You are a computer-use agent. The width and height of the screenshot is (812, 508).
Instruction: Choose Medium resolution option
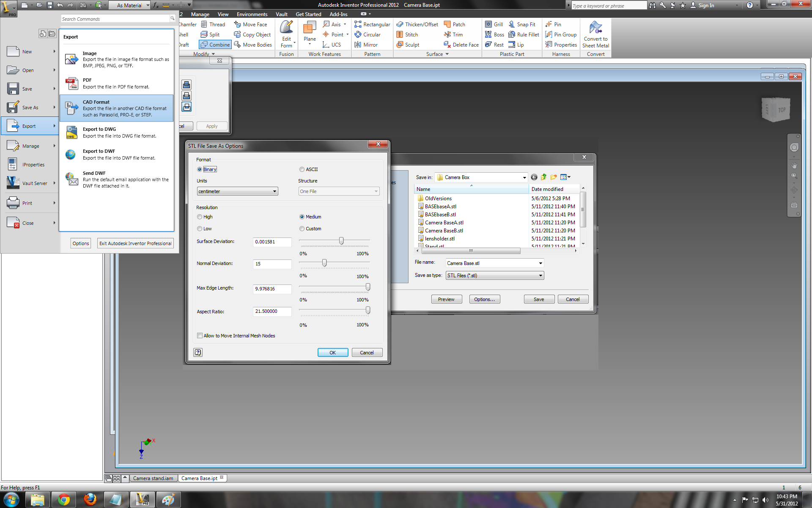(302, 217)
